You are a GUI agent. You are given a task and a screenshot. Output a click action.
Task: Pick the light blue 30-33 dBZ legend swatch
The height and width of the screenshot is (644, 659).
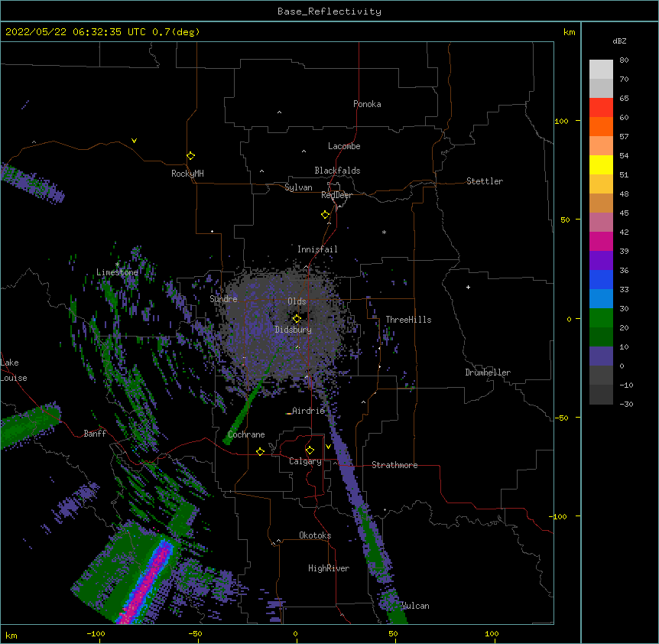[x=601, y=298]
